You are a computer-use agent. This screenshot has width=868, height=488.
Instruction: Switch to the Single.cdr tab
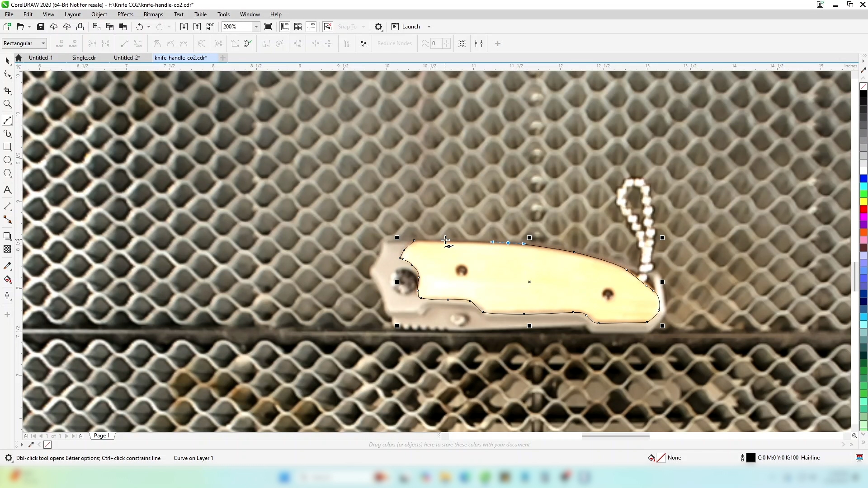[84, 58]
